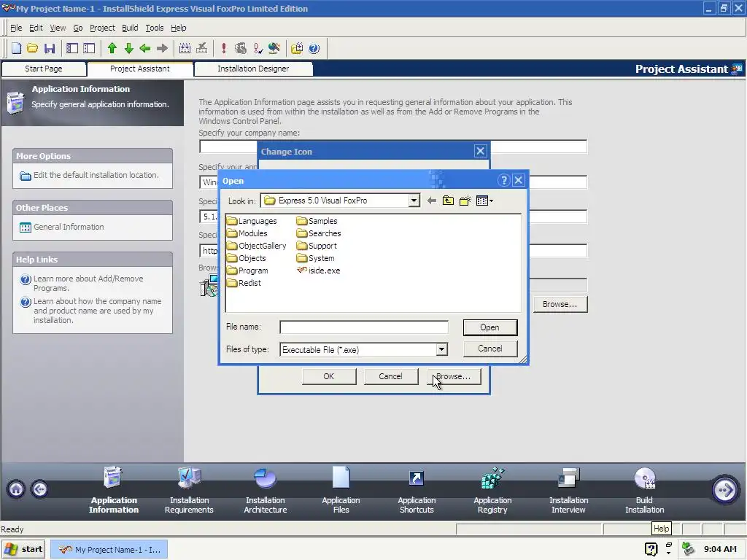This screenshot has height=560, width=747.
Task: Select the Redist folder
Action: point(244,283)
